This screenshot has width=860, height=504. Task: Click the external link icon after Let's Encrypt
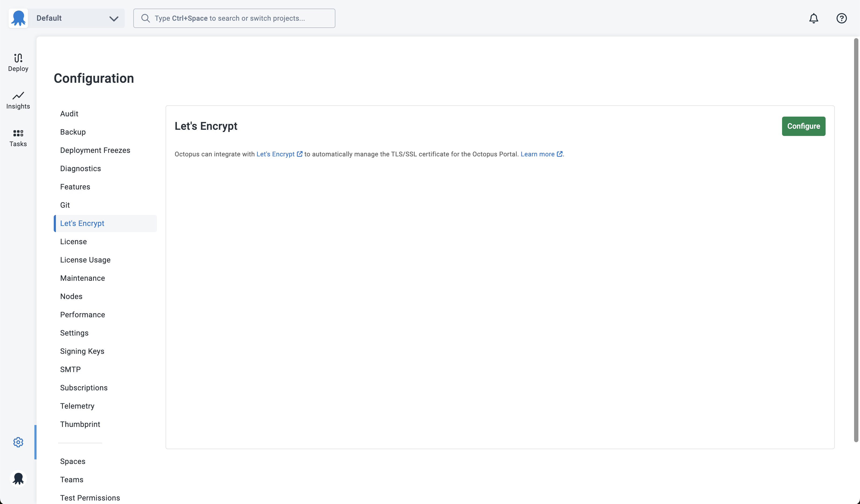[x=299, y=154]
